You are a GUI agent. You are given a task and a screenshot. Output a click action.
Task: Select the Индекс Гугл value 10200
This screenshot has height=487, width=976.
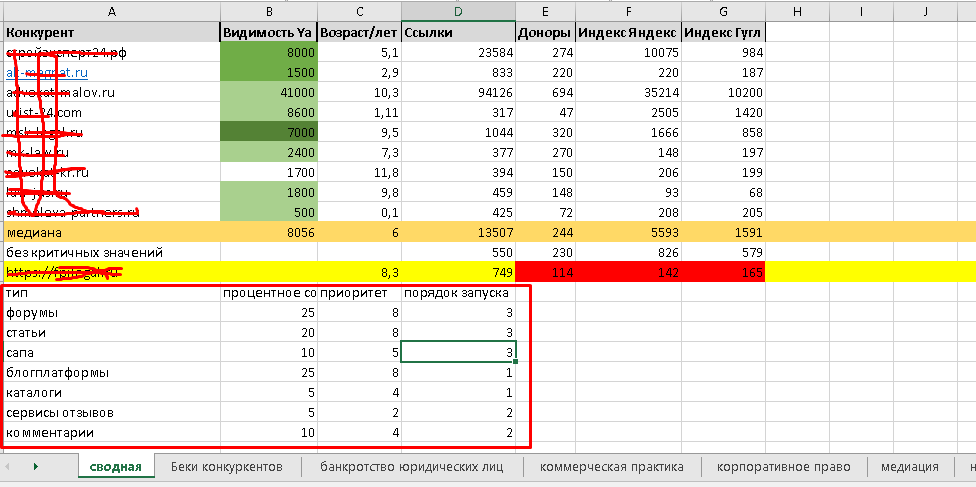[723, 92]
